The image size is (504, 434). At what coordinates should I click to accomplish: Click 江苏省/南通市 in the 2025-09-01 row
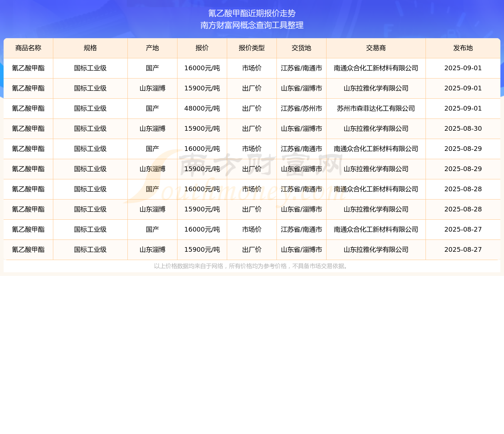click(x=302, y=68)
